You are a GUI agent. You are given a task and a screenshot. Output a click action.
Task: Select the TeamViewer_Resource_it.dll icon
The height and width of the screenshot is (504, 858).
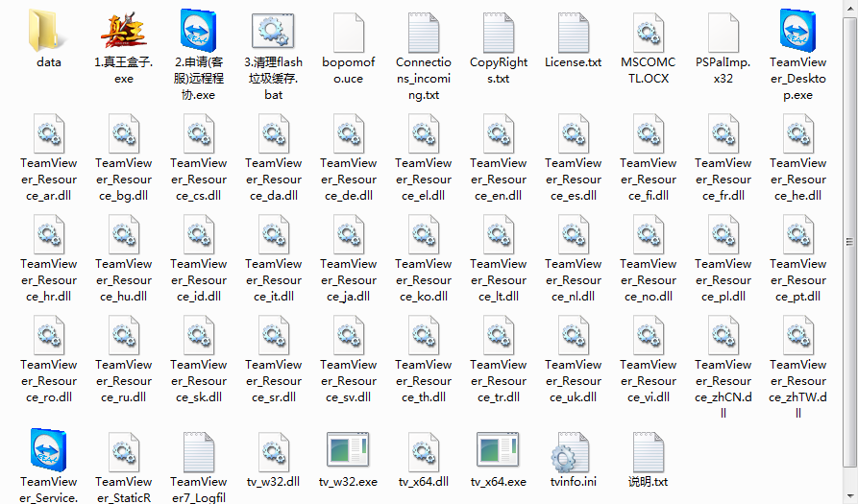274,234
